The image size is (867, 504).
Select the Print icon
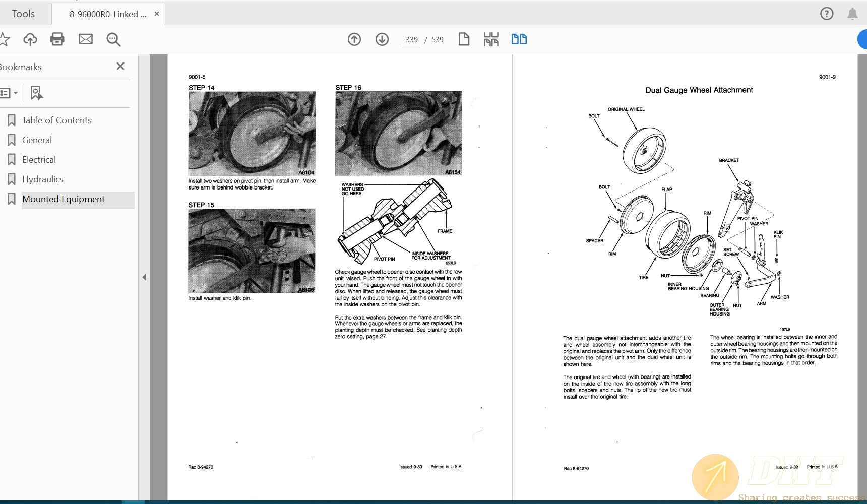(57, 39)
